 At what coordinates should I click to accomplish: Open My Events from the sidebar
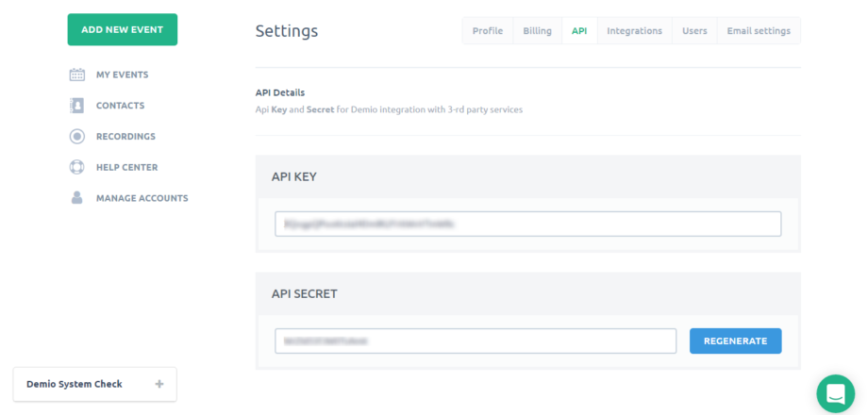click(122, 75)
